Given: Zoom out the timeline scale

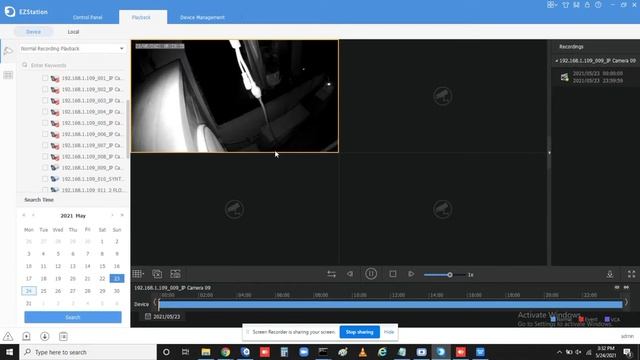Looking at the screenshot, I should coord(617,287).
